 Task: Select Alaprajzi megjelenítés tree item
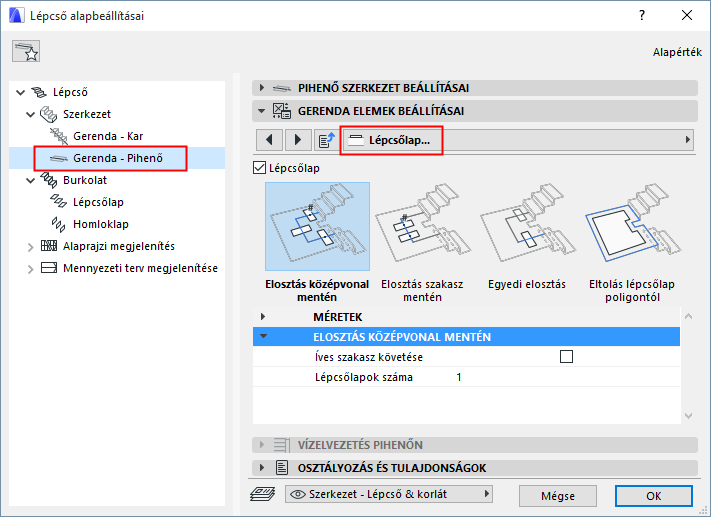tap(119, 246)
